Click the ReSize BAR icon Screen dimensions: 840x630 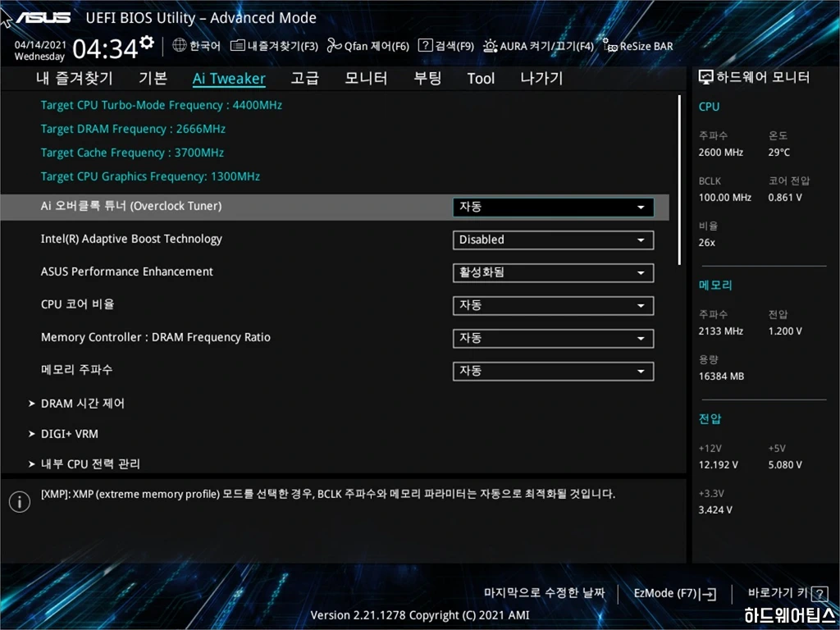609,46
